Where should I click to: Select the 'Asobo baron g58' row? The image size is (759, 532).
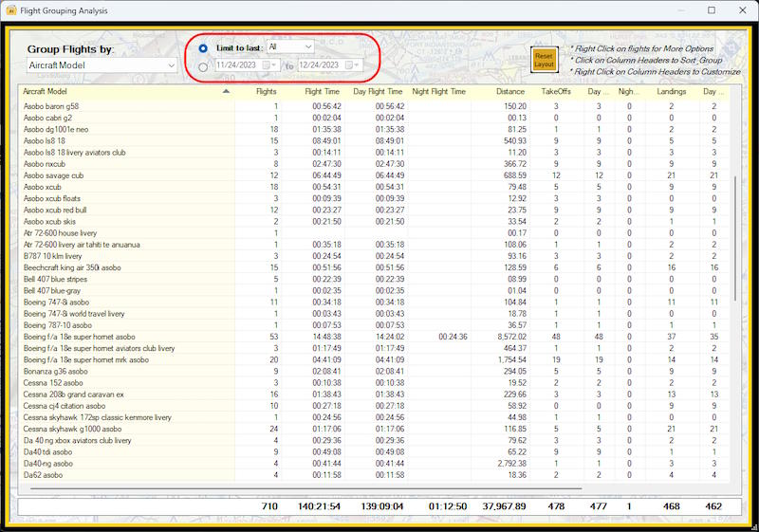tap(373, 106)
